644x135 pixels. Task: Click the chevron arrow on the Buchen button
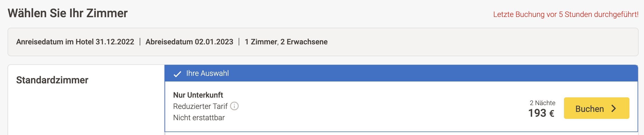click(x=614, y=108)
